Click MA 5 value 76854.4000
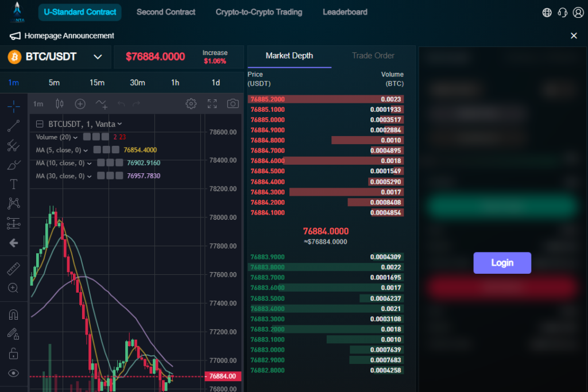This screenshot has height=392, width=588. pyautogui.click(x=140, y=150)
